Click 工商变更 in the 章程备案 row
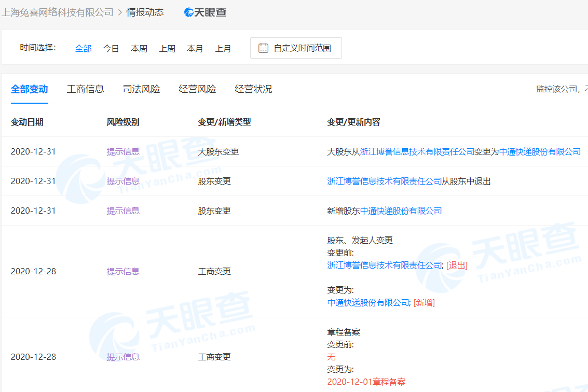Screen dimensions: 588x392 (x=214, y=357)
